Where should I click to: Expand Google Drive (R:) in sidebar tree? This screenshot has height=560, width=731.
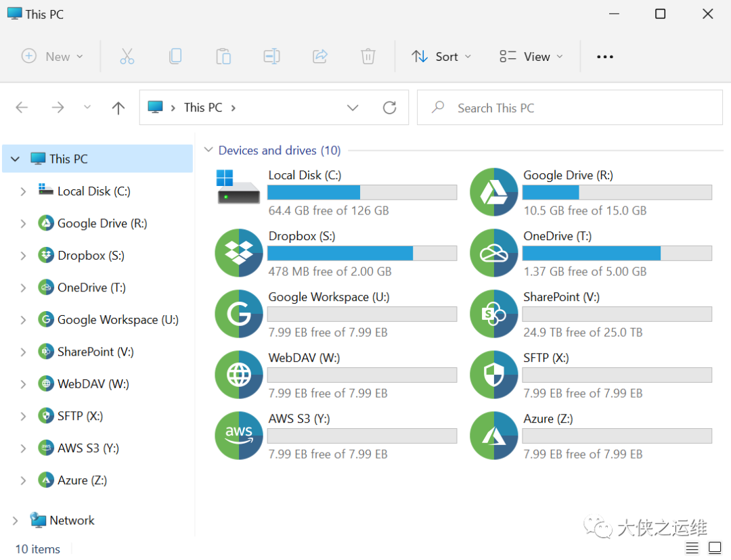[23, 224]
